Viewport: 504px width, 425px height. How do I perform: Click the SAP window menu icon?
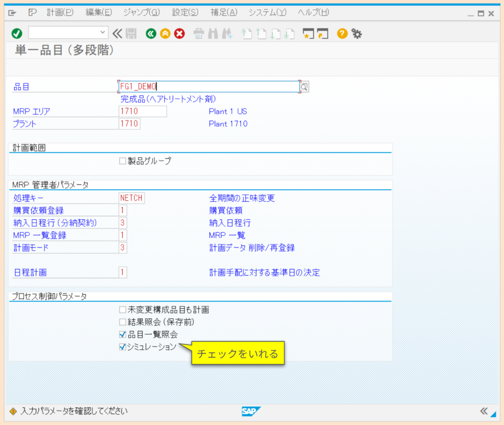pyautogui.click(x=12, y=13)
